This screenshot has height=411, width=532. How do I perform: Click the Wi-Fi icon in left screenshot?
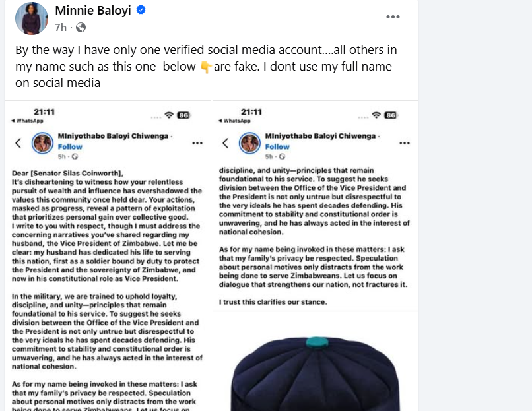pos(169,115)
